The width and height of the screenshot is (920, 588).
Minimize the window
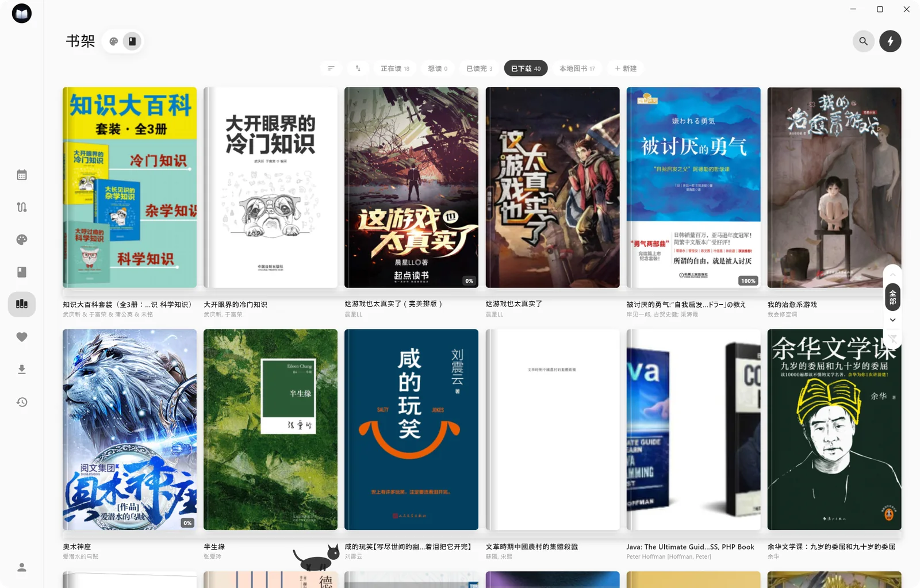(x=853, y=9)
